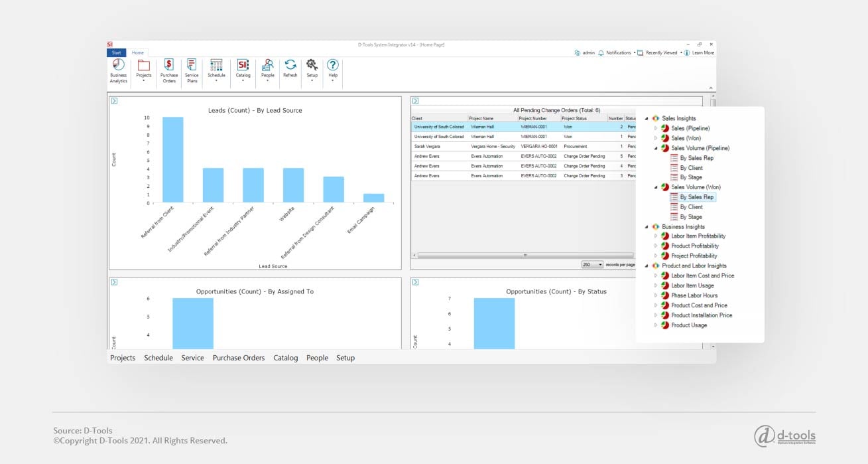The width and height of the screenshot is (868, 464).
Task: Click Phase Labor Hours pie icon
Action: tap(665, 295)
